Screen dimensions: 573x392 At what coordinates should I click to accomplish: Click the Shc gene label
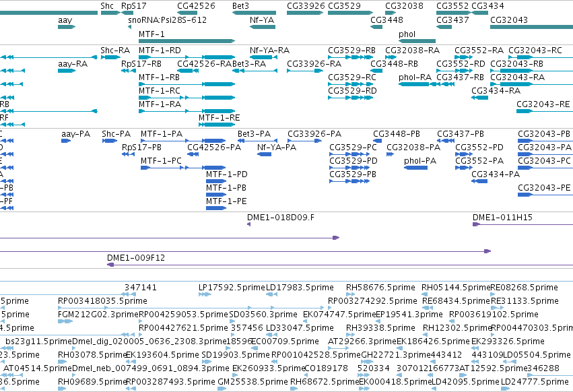[107, 6]
